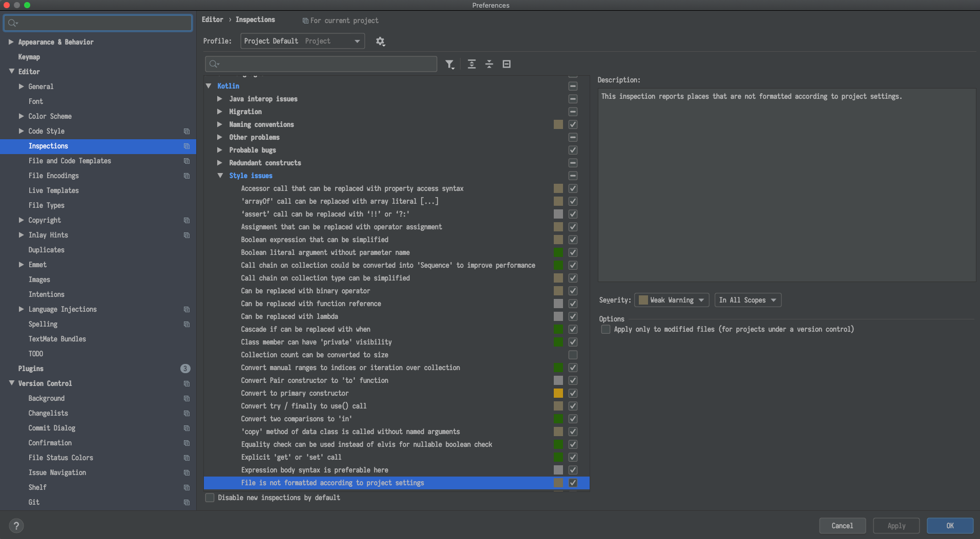The width and height of the screenshot is (980, 539).
Task: Open the profile settings gear menu
Action: 380,41
